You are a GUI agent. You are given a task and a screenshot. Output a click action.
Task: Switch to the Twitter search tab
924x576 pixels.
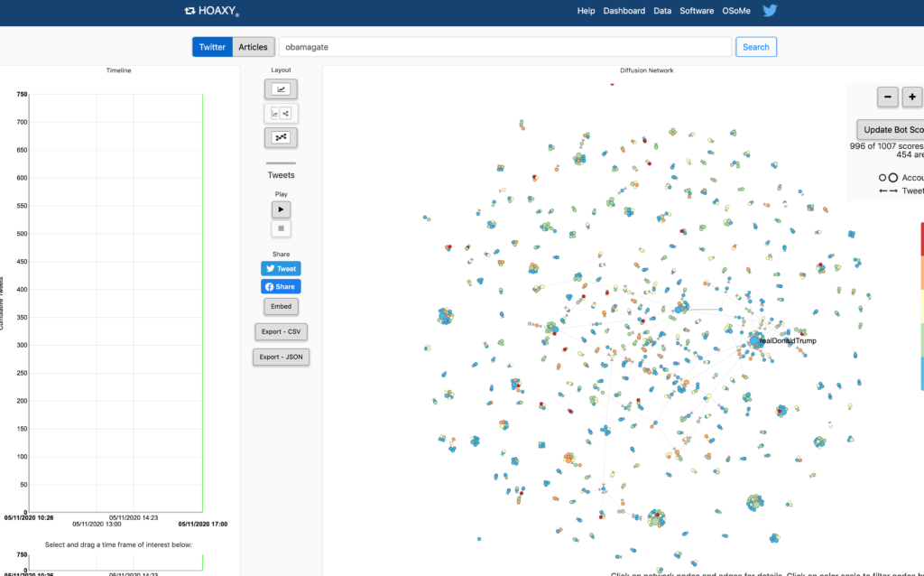pyautogui.click(x=212, y=47)
